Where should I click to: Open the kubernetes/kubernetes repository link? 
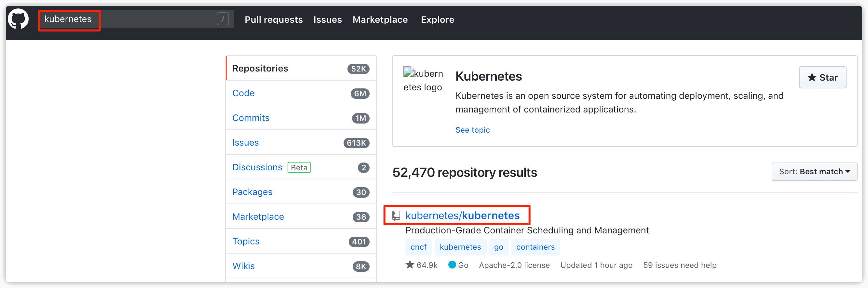point(462,216)
